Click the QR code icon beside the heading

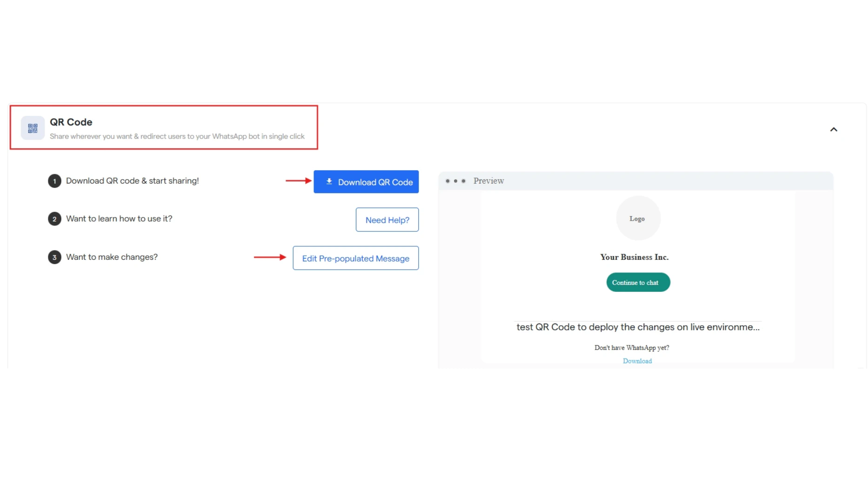click(x=33, y=128)
